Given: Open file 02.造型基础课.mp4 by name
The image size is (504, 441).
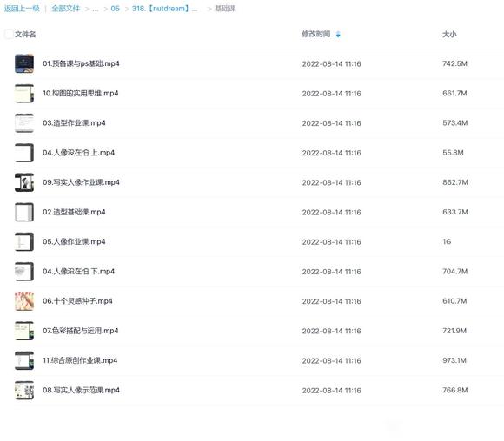Looking at the screenshot, I should pos(74,212).
